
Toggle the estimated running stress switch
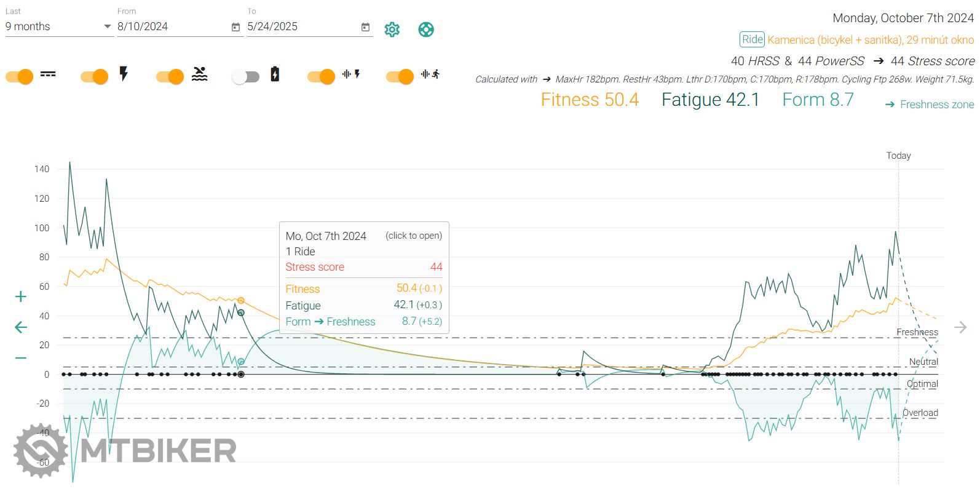point(400,76)
